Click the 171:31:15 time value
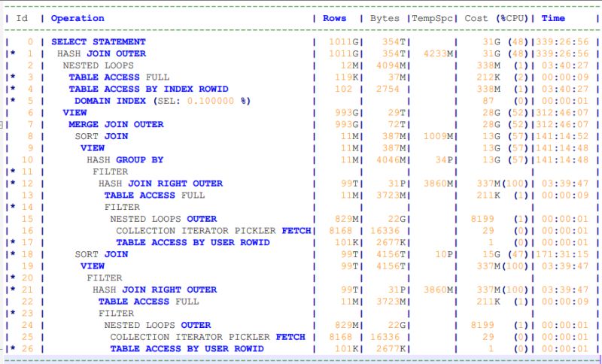 point(562,254)
